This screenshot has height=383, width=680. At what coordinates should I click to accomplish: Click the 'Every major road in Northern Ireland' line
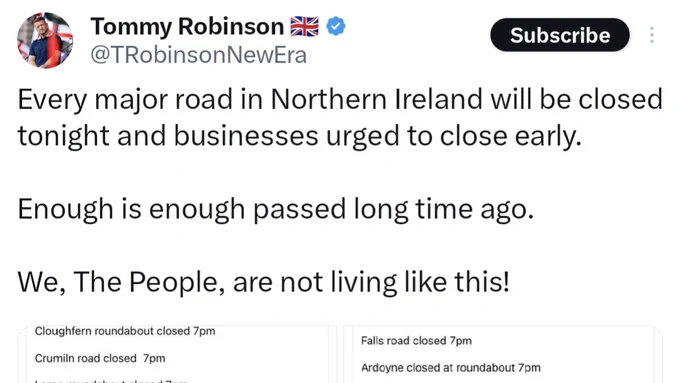click(x=340, y=100)
